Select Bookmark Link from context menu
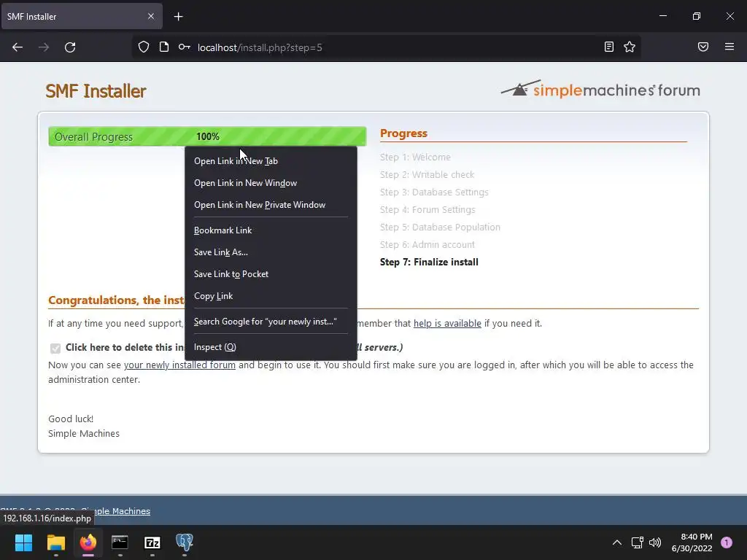Screen dimensions: 747x560 click(x=271, y=230)
